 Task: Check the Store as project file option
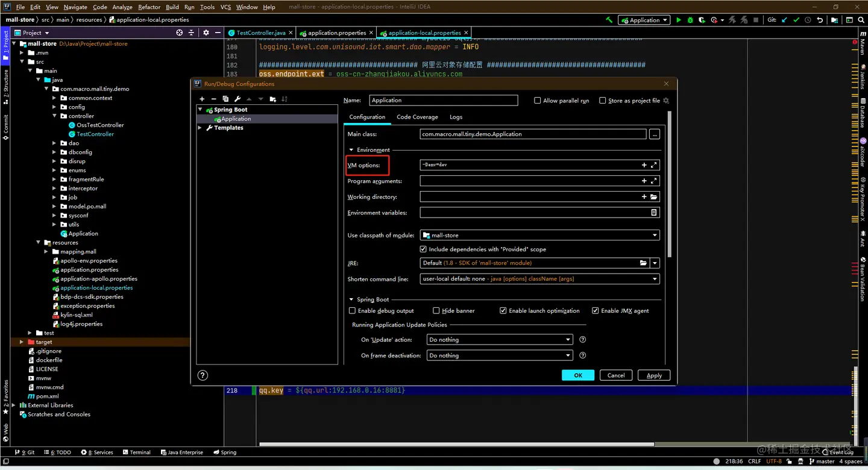602,101
